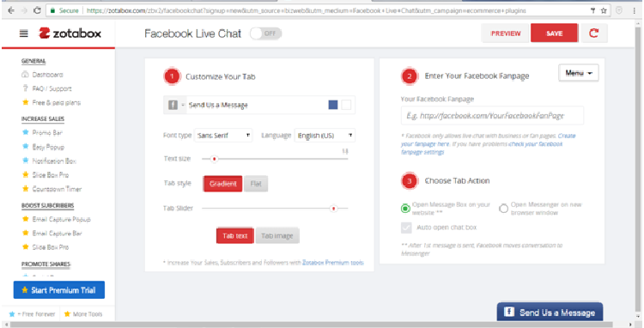
Task: Select Open Message Box on your website
Action: [405, 209]
